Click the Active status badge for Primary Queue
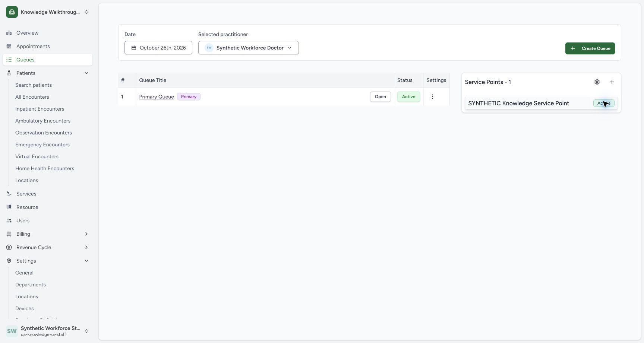The width and height of the screenshot is (644, 343). point(408,97)
